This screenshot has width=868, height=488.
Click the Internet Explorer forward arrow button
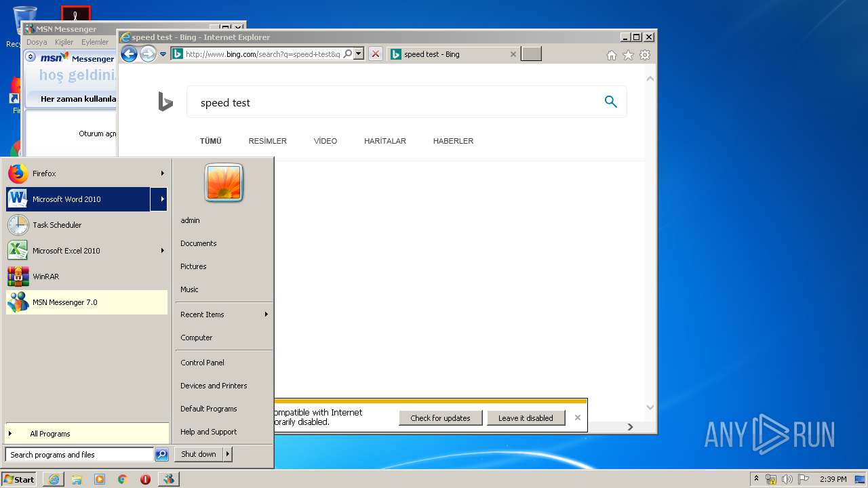[x=148, y=54]
